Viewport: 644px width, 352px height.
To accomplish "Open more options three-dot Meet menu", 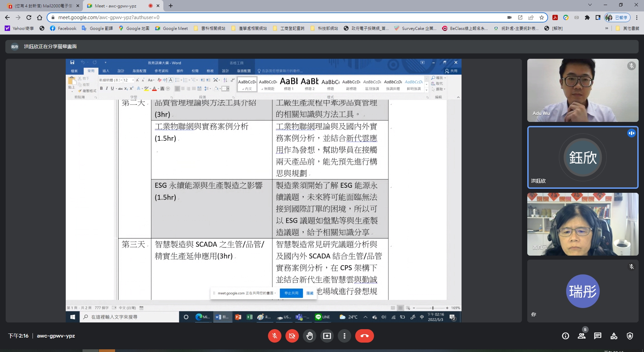I will click(x=344, y=336).
